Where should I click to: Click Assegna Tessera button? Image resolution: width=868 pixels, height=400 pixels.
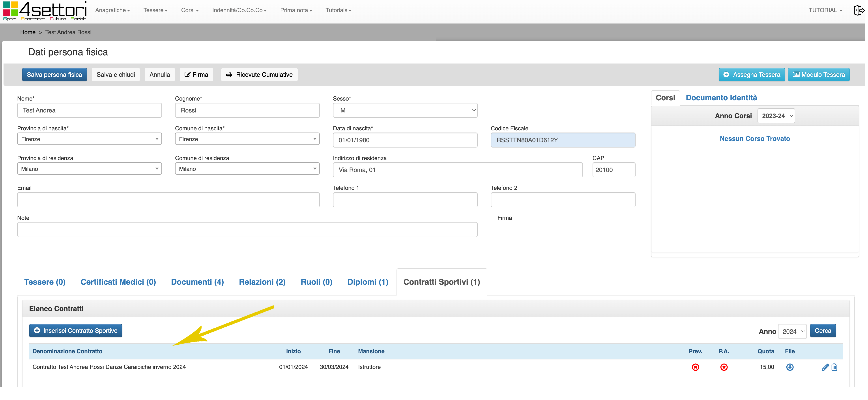(x=751, y=75)
